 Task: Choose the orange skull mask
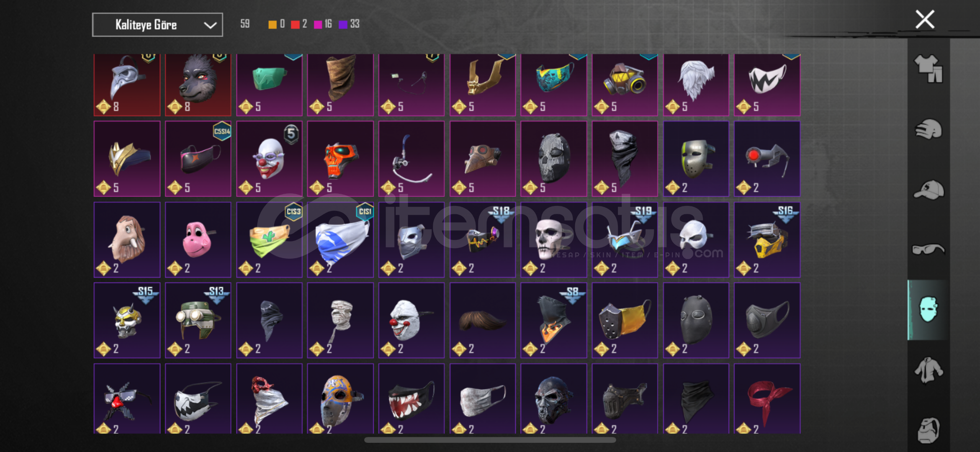(340, 159)
